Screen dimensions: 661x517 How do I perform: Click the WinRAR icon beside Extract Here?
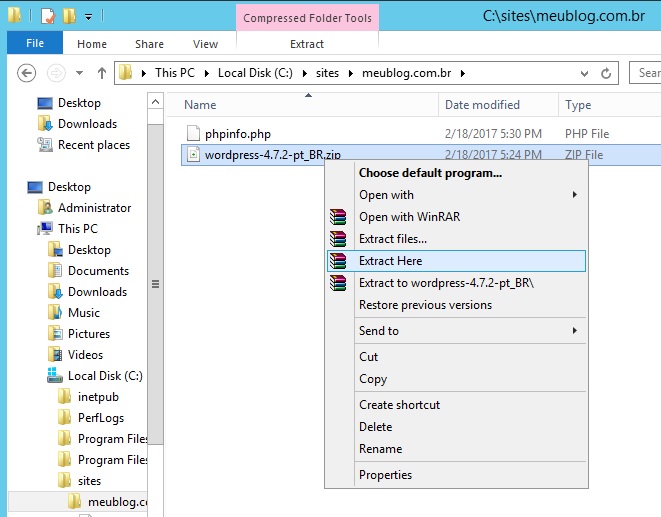tap(338, 261)
